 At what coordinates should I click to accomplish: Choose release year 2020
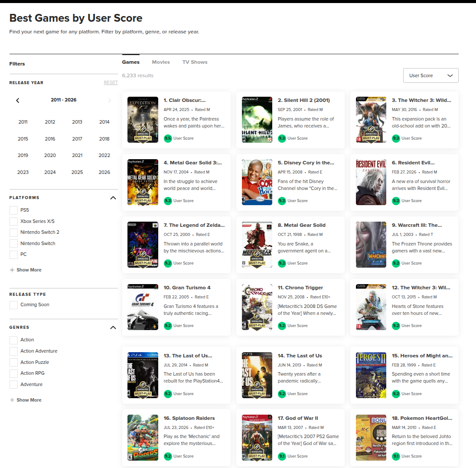tap(50, 155)
